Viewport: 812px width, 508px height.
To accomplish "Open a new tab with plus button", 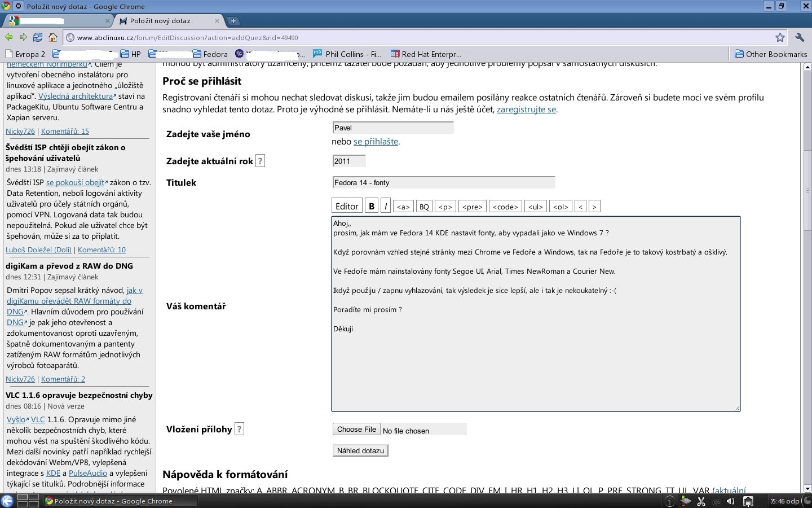I will pyautogui.click(x=233, y=21).
